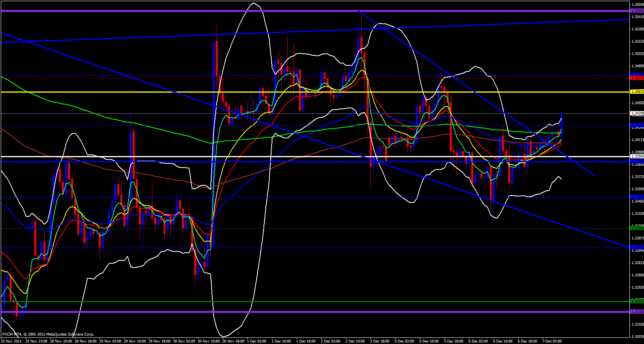Click the purple 1.32300 price label
Image resolution: width=644 pixels, height=344 pixels.
click(x=637, y=311)
